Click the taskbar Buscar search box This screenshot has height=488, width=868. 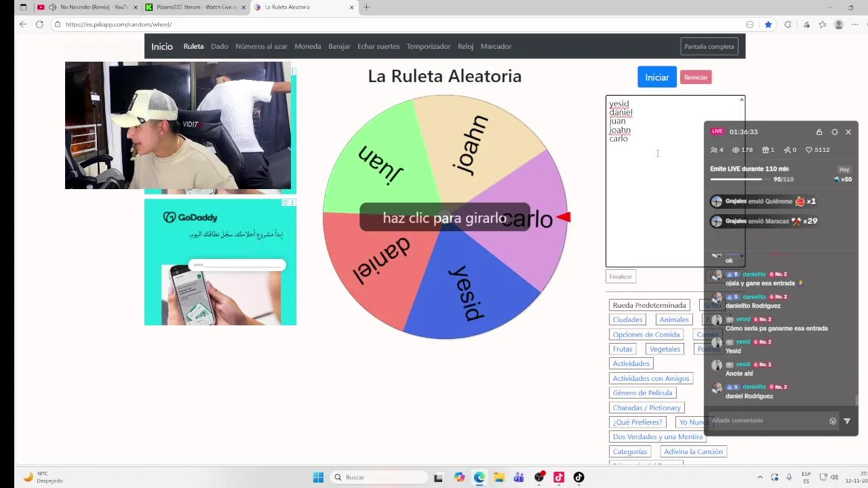380,477
